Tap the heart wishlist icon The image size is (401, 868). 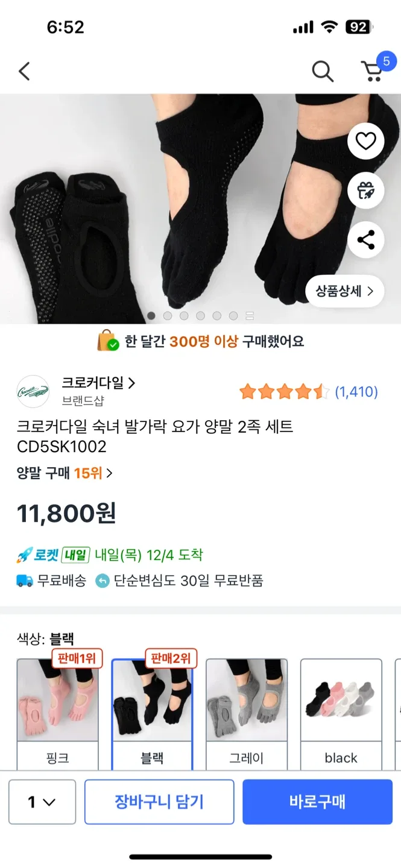365,141
